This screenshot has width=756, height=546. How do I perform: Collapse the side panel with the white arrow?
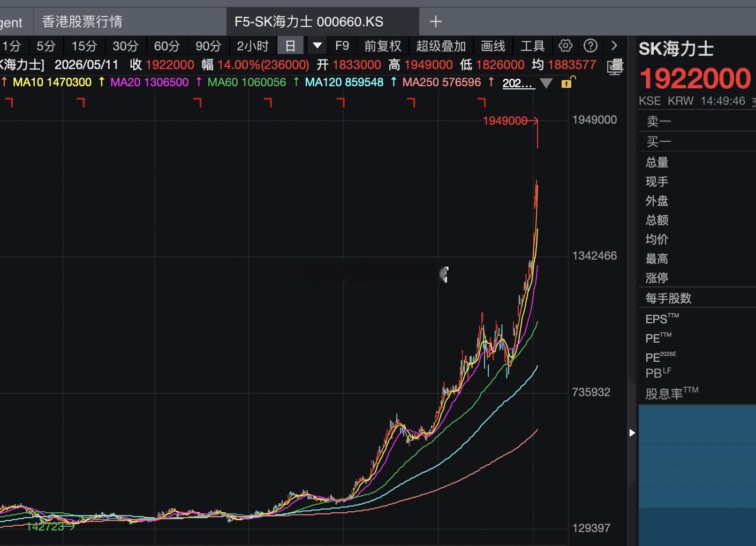pyautogui.click(x=632, y=433)
